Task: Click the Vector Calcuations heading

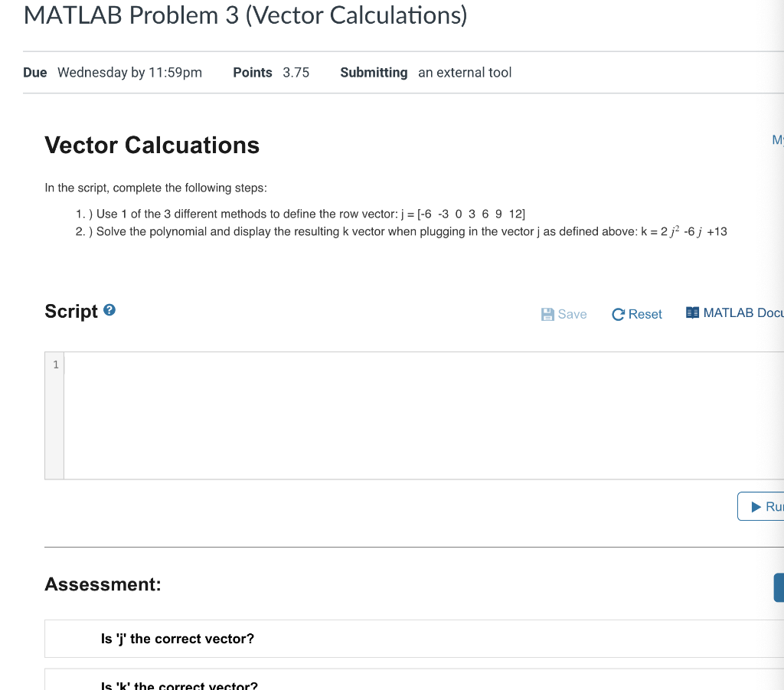Action: [152, 145]
